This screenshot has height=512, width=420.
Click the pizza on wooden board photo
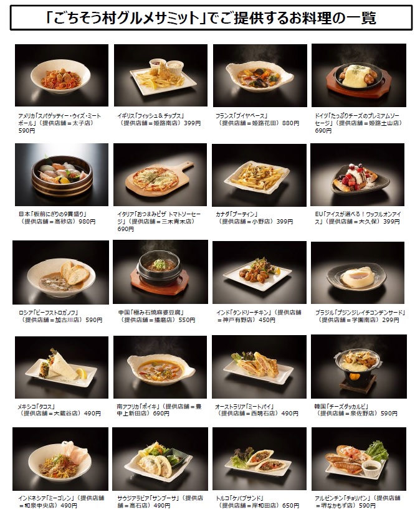(x=160, y=174)
